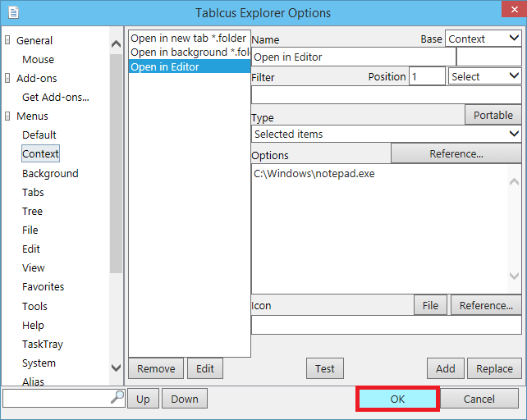Select 'Open in Editor' list item
The image size is (527, 420).
coord(190,66)
